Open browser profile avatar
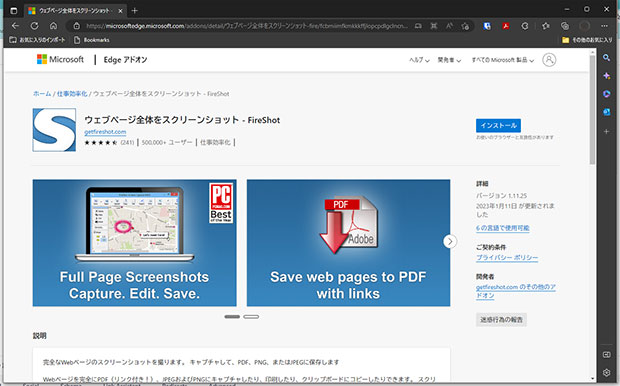Screen dimensions: 620x386 click(584, 26)
